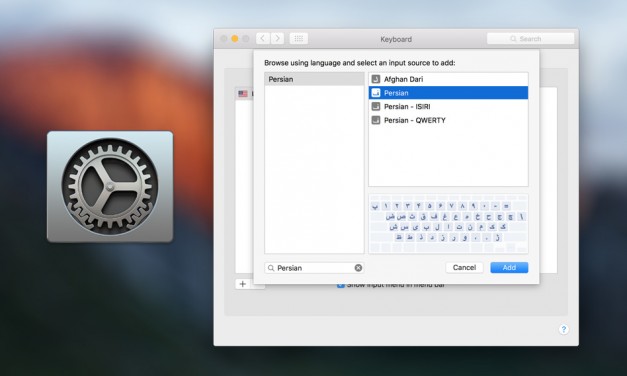Clear the Persian search field text
627x376 pixels.
[x=358, y=268]
